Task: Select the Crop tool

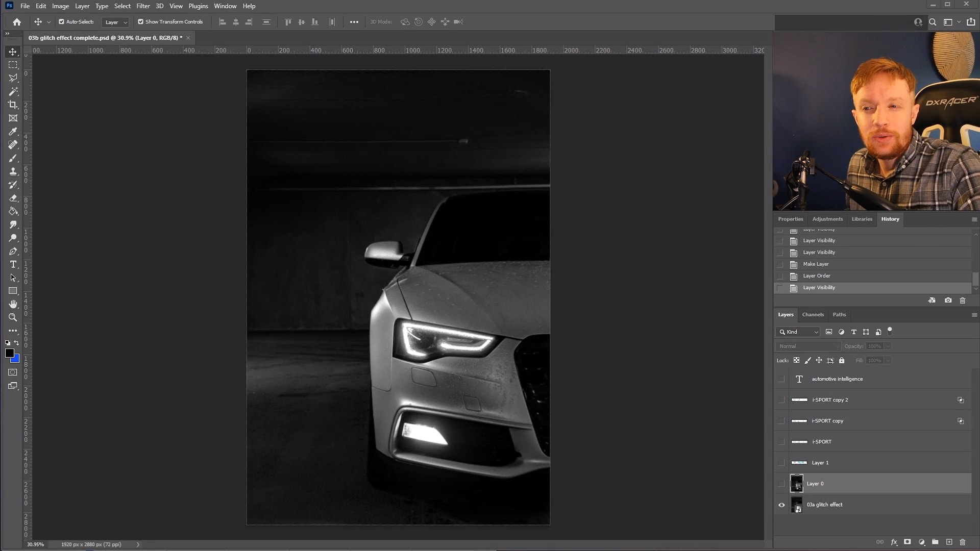Action: [x=13, y=105]
